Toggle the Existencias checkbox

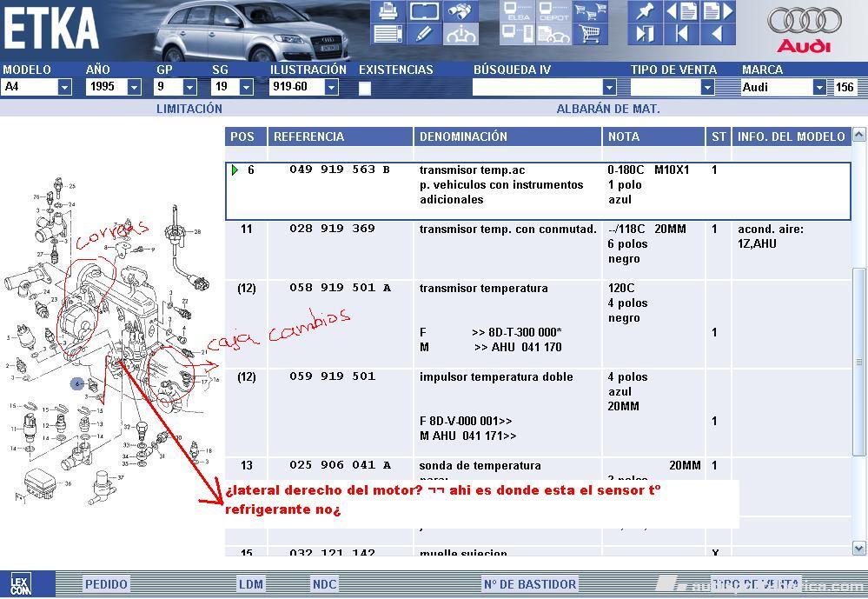[365, 88]
